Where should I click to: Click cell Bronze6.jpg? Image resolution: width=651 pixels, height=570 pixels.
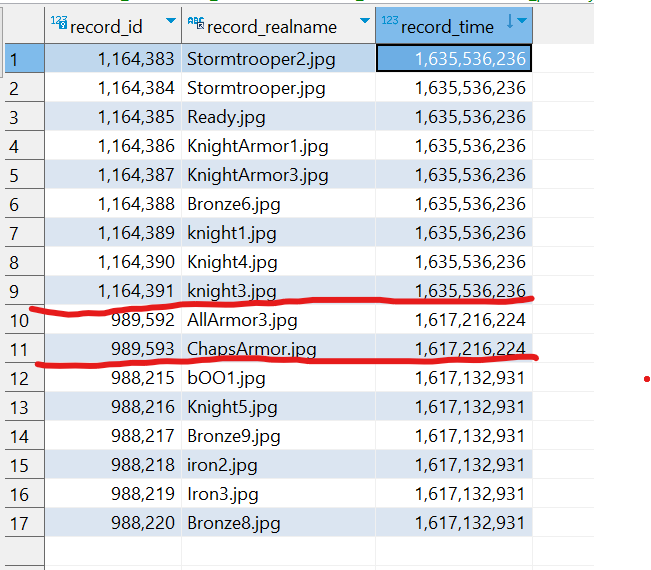278,204
